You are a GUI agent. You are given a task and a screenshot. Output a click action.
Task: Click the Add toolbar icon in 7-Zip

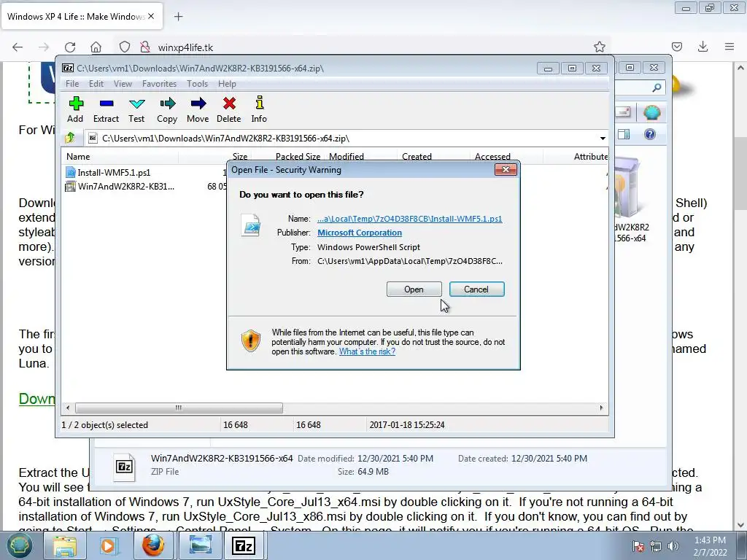pos(75,110)
